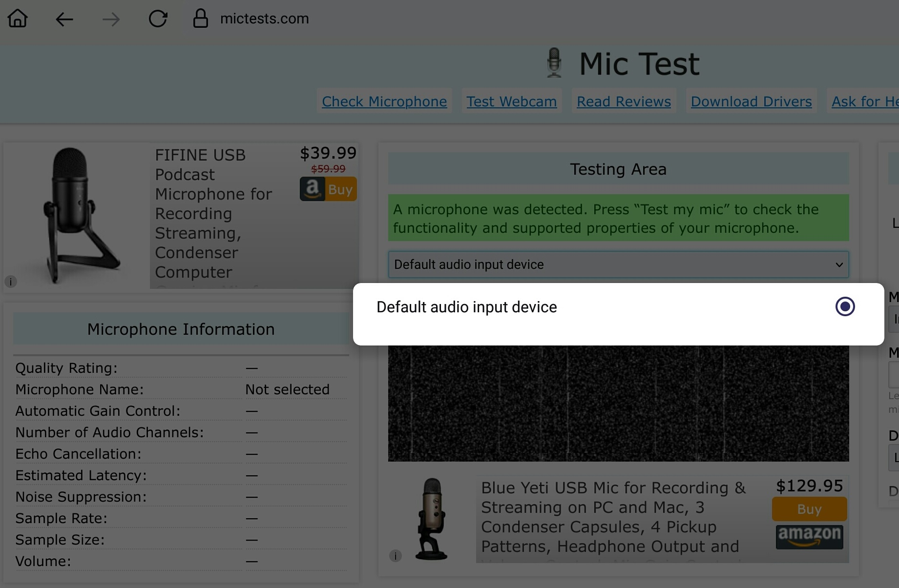Viewport: 899px width, 588px height.
Task: View the Blue Yeti microphone product image
Action: coord(432,518)
